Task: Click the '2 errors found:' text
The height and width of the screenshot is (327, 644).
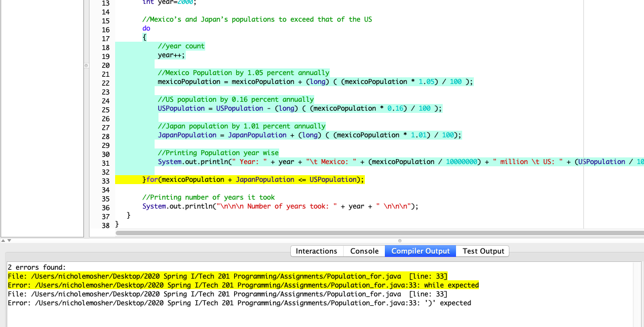Action: pos(37,267)
